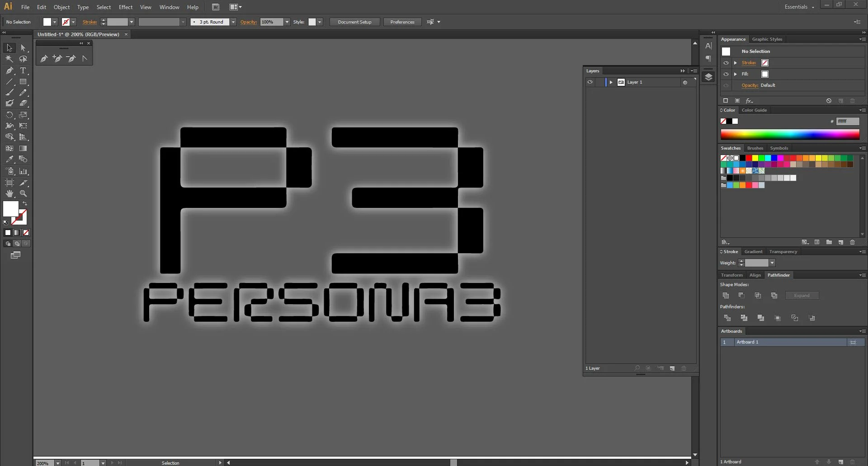Image resolution: width=868 pixels, height=466 pixels.
Task: Expand Stroke attribute in Appearance panel
Action: pos(736,63)
